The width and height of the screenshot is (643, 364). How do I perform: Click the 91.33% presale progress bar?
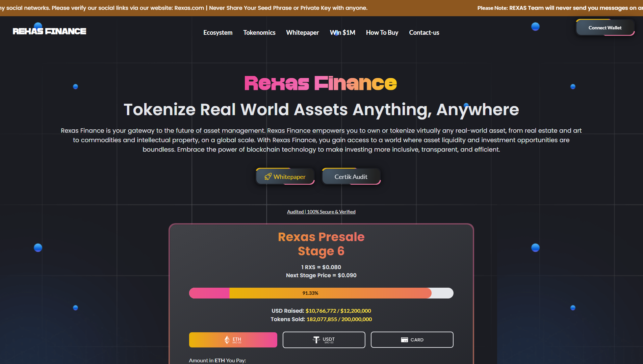pyautogui.click(x=321, y=293)
